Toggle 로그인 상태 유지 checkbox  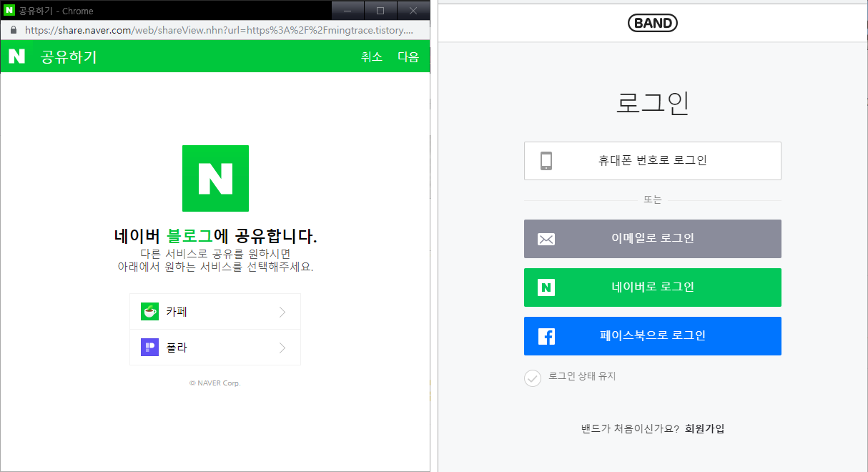(x=533, y=378)
